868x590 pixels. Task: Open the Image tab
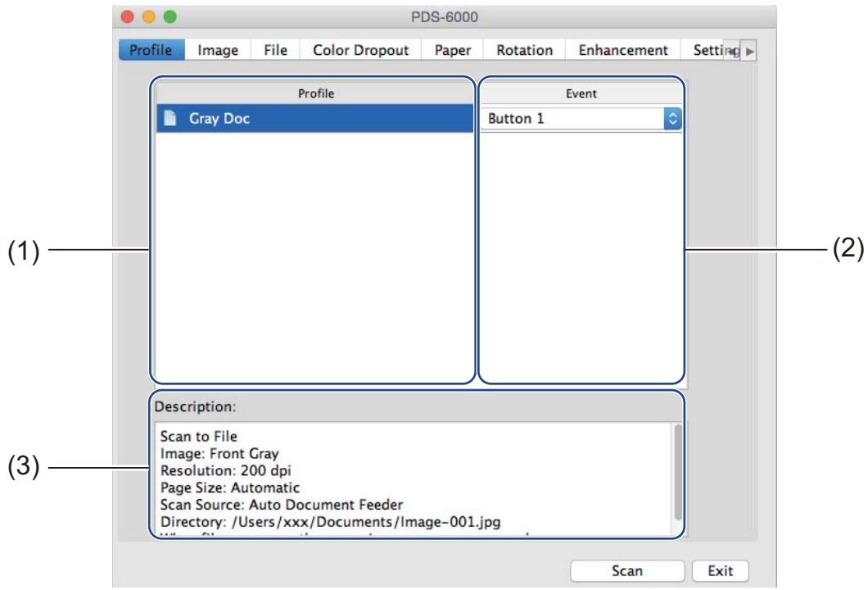click(x=218, y=50)
